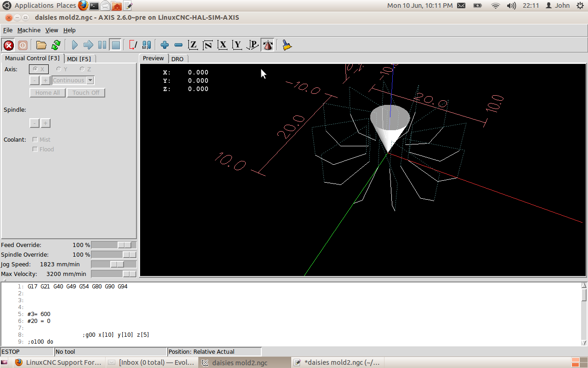588x368 pixels.
Task: Select Z top view
Action: (x=193, y=45)
